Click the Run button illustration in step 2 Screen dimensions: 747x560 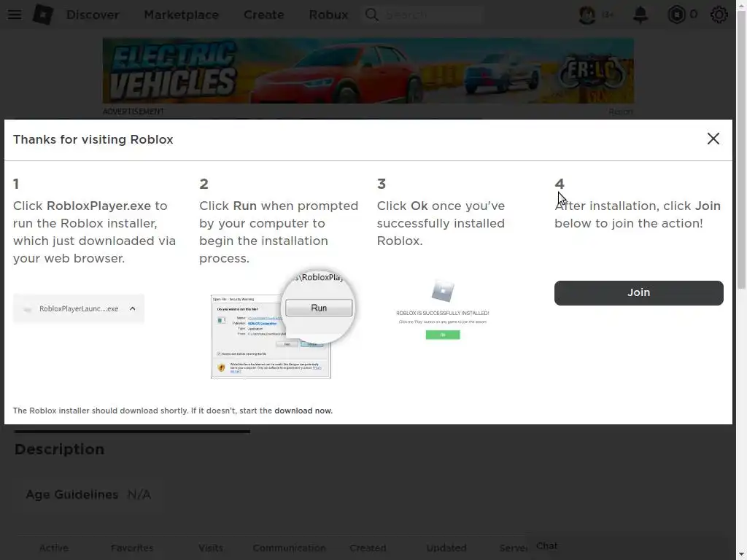coord(319,308)
